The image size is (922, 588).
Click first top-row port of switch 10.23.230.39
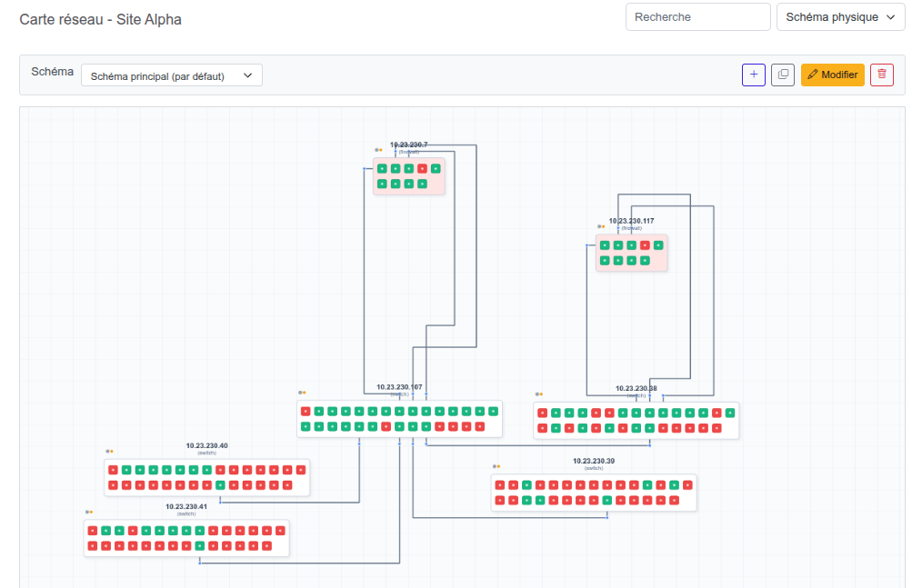pyautogui.click(x=499, y=484)
